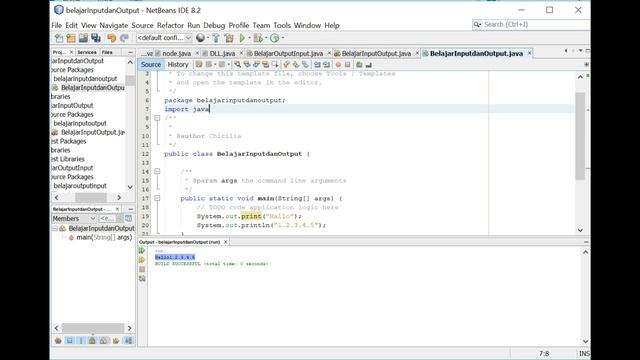This screenshot has width=640, height=360.
Task: Open dropdown arrow next to Debug button
Action: point(266,38)
